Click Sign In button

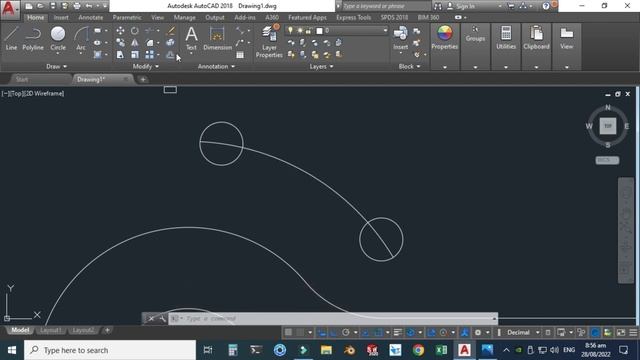[x=465, y=6]
